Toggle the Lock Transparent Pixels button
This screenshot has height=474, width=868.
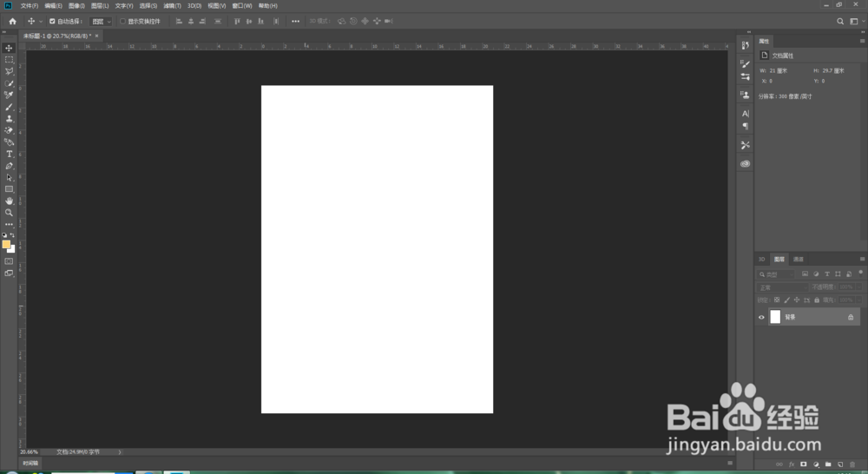[777, 300]
